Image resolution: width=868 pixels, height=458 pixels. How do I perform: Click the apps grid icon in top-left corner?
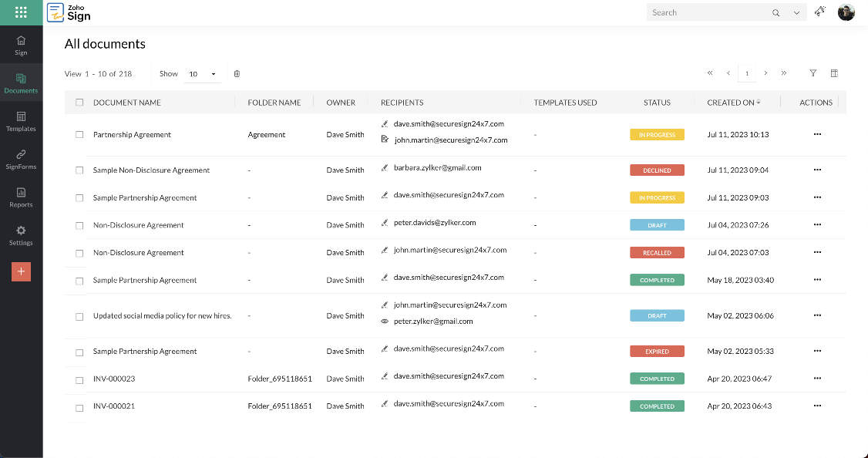(x=21, y=12)
